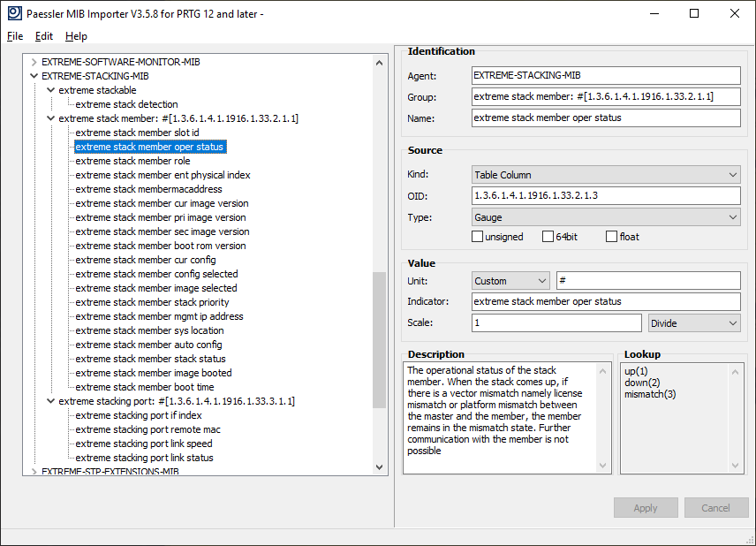Click the Scale value field
Screen dimensions: 756x546
click(x=556, y=323)
